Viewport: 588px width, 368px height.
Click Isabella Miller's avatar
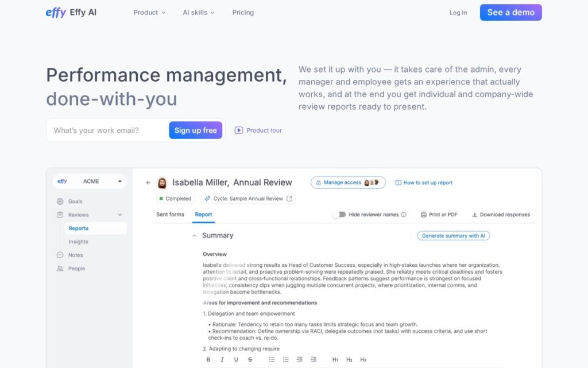click(x=162, y=183)
